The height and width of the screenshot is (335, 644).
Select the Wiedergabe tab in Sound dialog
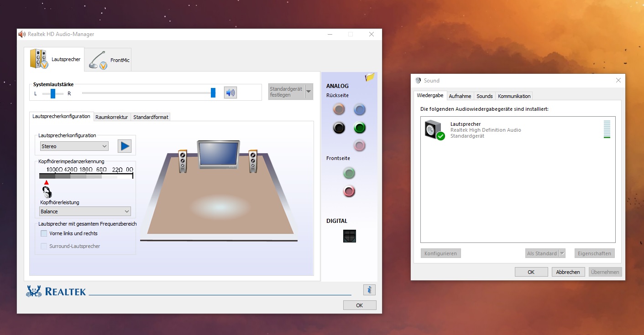point(430,95)
